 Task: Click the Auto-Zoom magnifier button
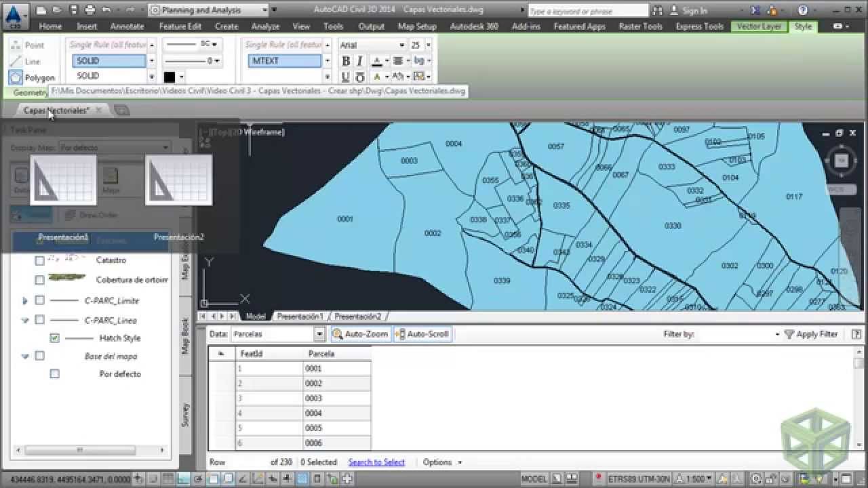click(361, 334)
